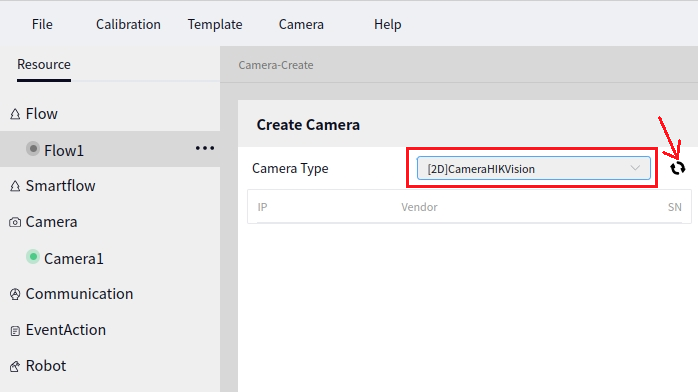
Task: Click the dropdown chevron next to CameraHIKVision
Action: pos(635,168)
